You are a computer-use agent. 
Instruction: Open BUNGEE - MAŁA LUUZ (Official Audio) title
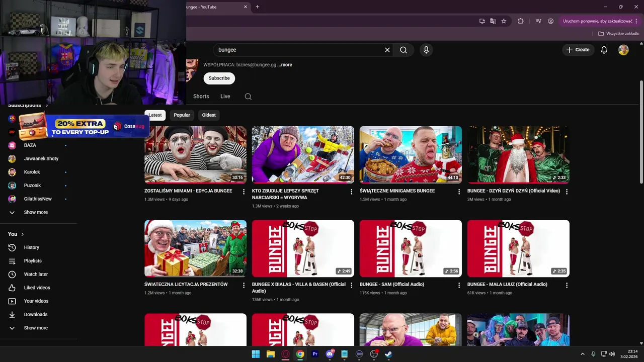pyautogui.click(x=507, y=285)
